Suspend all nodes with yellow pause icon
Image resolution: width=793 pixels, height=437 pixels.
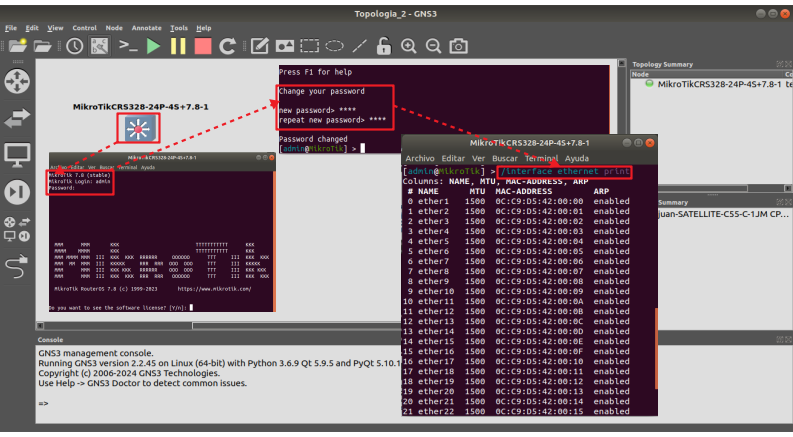click(178, 46)
